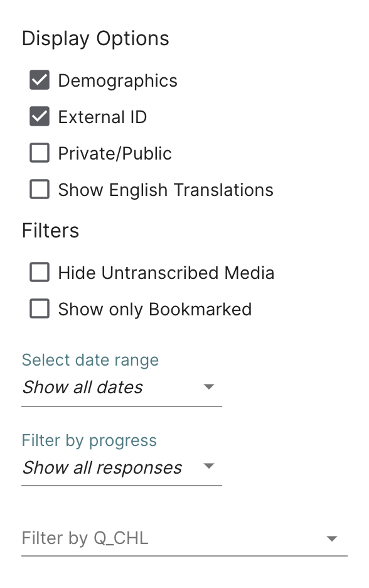The image size is (369, 588).
Task: Click the checkmark inside the Demographics box
Action: pos(39,80)
